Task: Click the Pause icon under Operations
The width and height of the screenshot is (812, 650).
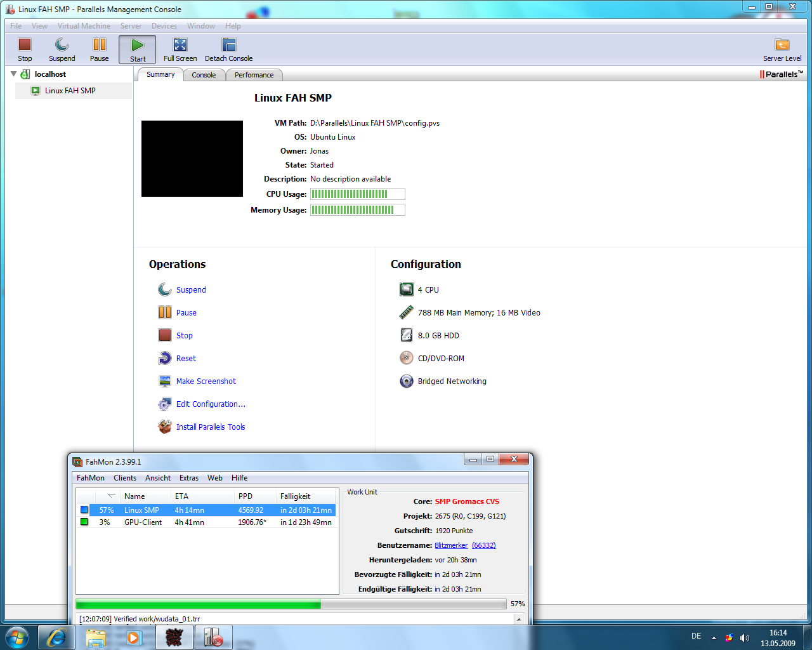Action: click(165, 312)
